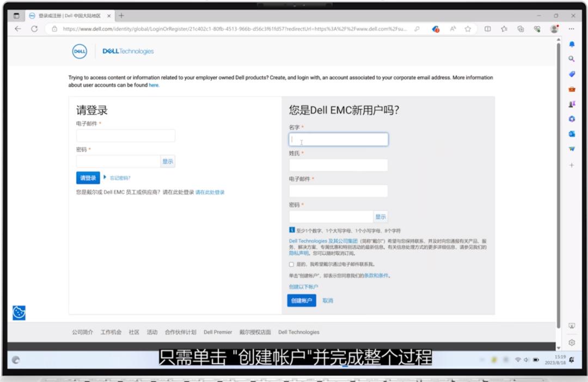This screenshot has height=382, width=588.
Task: Open the sidebar settings gear icon
Action: [x=572, y=342]
